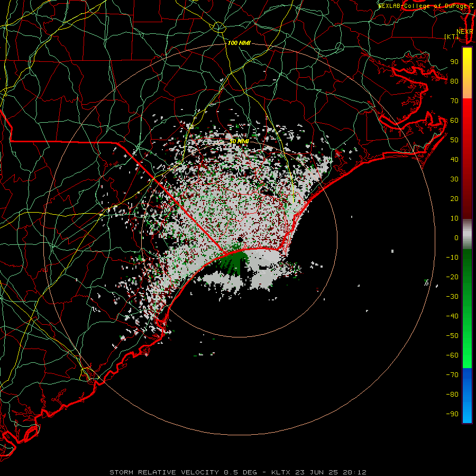Select the 40 value on the velocity scale
This screenshot has width=476, height=476.
click(454, 160)
